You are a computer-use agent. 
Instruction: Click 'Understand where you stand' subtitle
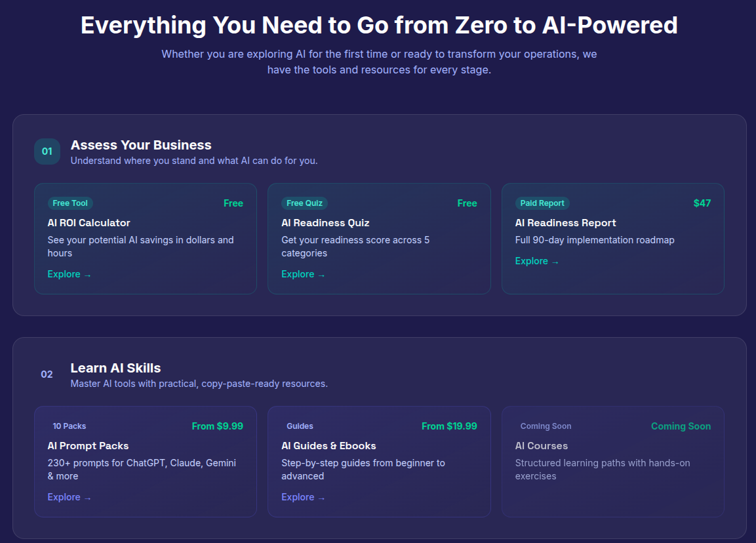click(x=194, y=161)
